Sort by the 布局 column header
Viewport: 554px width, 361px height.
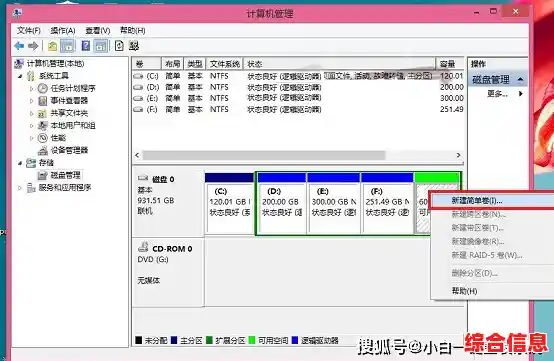point(173,64)
